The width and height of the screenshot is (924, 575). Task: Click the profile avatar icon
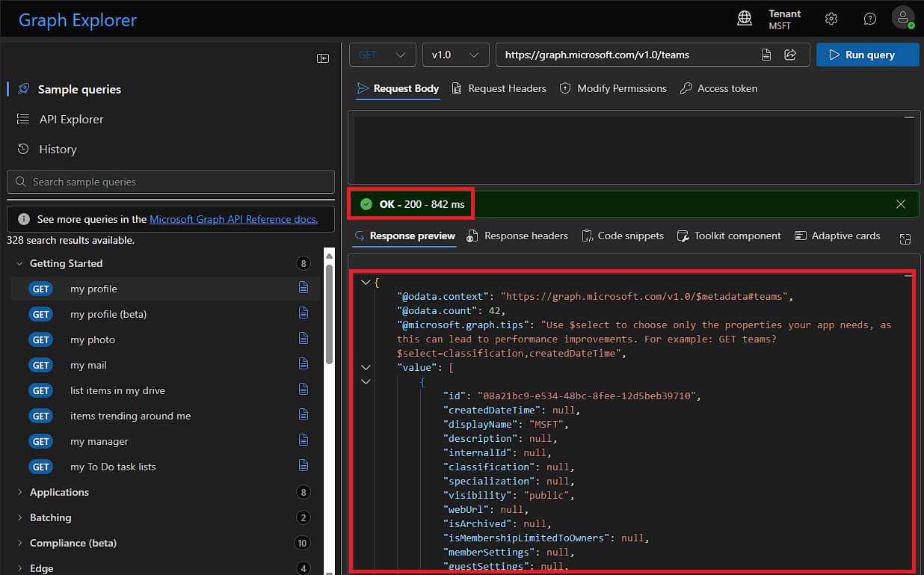tap(903, 18)
